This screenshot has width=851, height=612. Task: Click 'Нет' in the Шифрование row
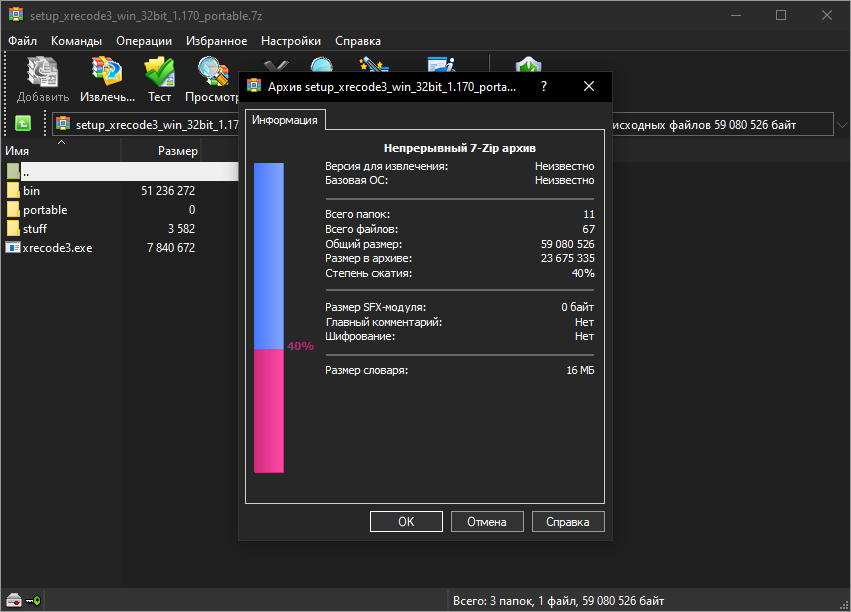[585, 336]
